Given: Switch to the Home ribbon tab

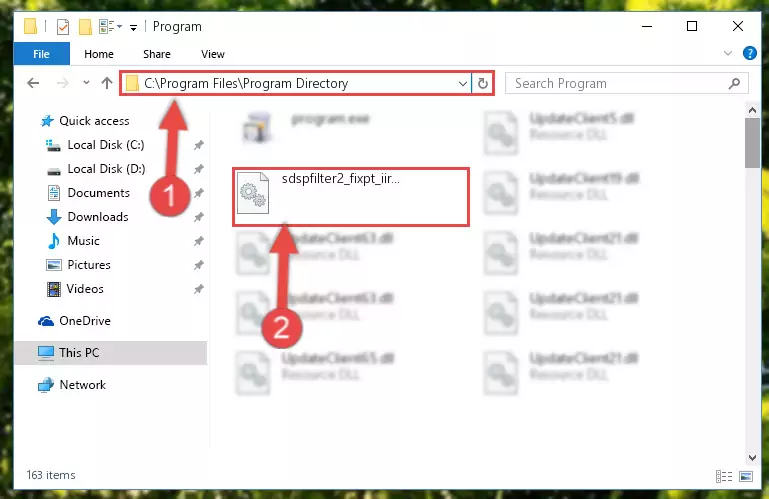Looking at the screenshot, I should (99, 54).
